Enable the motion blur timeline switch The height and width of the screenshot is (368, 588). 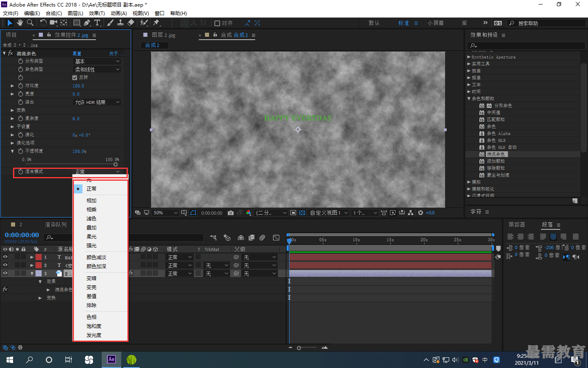pyautogui.click(x=262, y=238)
